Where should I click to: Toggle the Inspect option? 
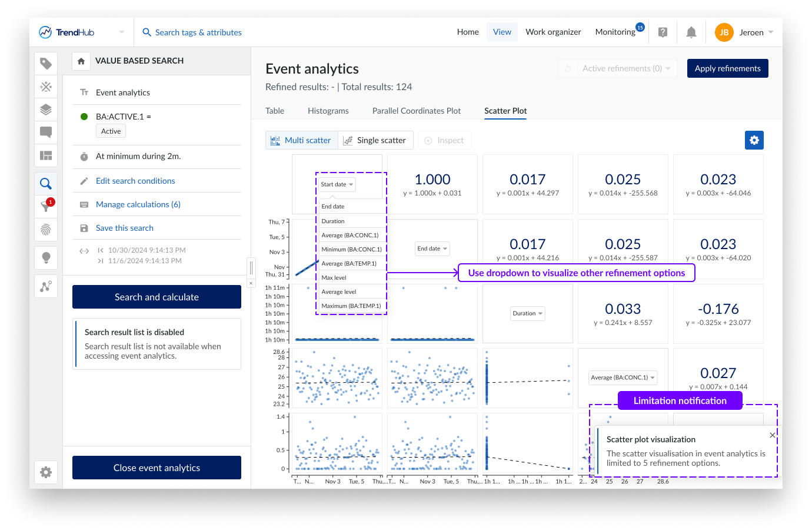pyautogui.click(x=444, y=140)
